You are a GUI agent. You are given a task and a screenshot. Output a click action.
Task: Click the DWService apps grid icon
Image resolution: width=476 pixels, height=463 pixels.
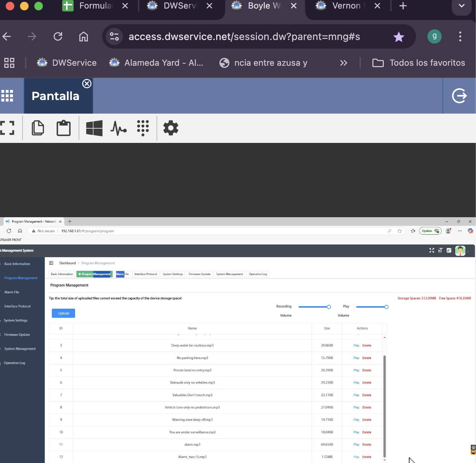click(x=7, y=96)
